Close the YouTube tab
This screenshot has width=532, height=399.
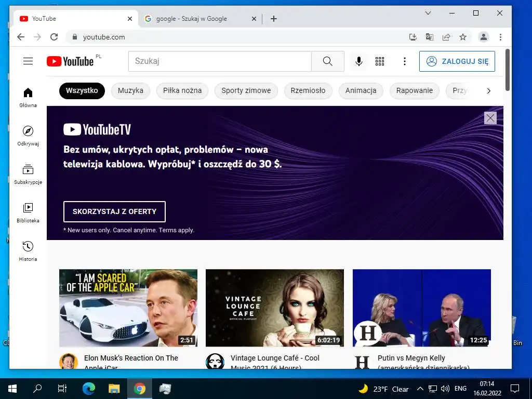(x=129, y=19)
